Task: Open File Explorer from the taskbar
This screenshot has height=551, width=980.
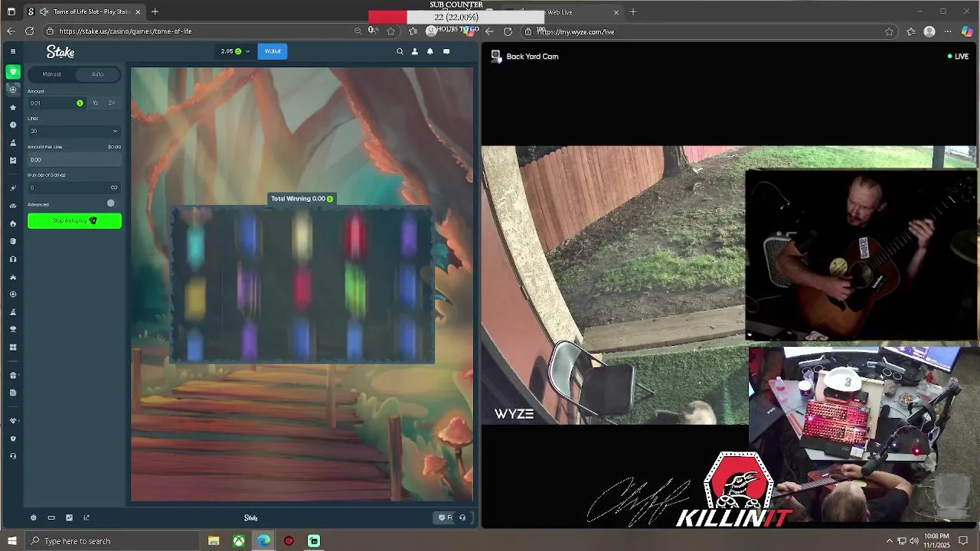Action: [x=214, y=541]
